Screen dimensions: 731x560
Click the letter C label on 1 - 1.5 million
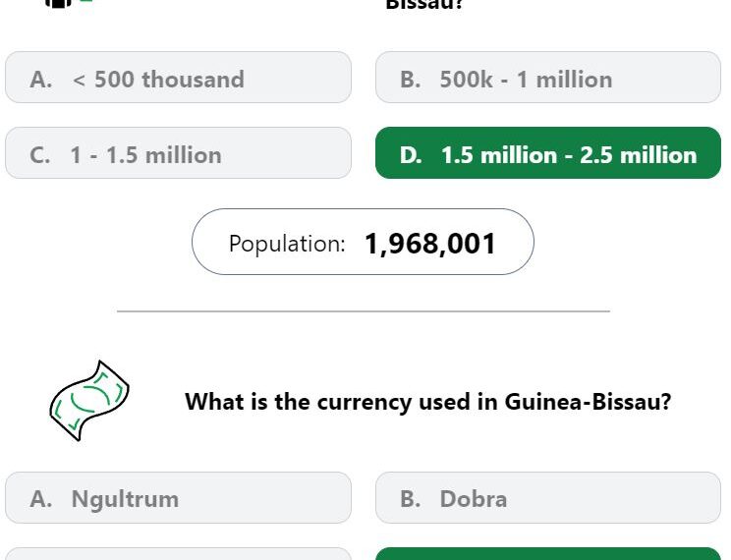pyautogui.click(x=39, y=155)
